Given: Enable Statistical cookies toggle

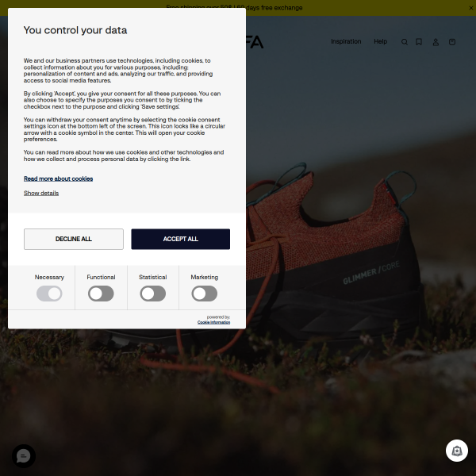Looking at the screenshot, I should [x=152, y=294].
